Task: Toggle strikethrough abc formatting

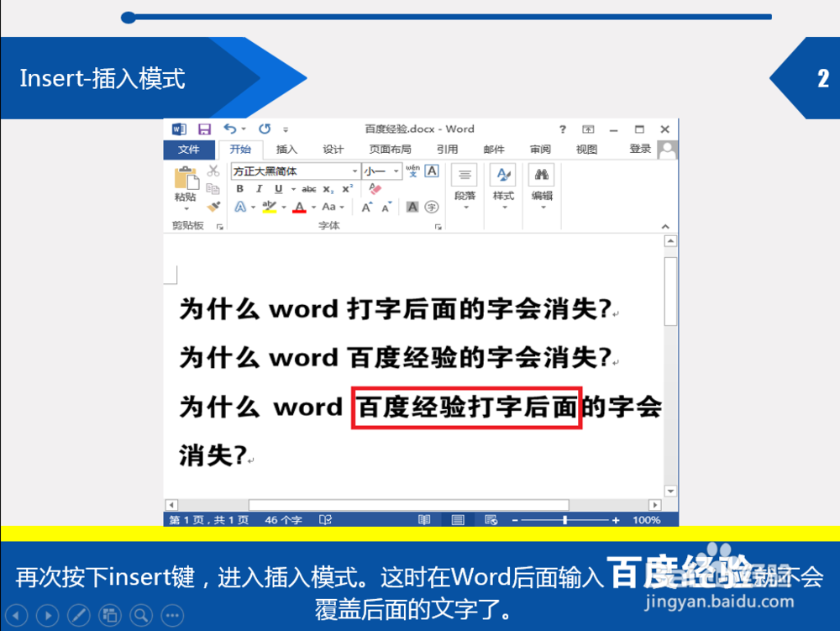Action: point(308,189)
